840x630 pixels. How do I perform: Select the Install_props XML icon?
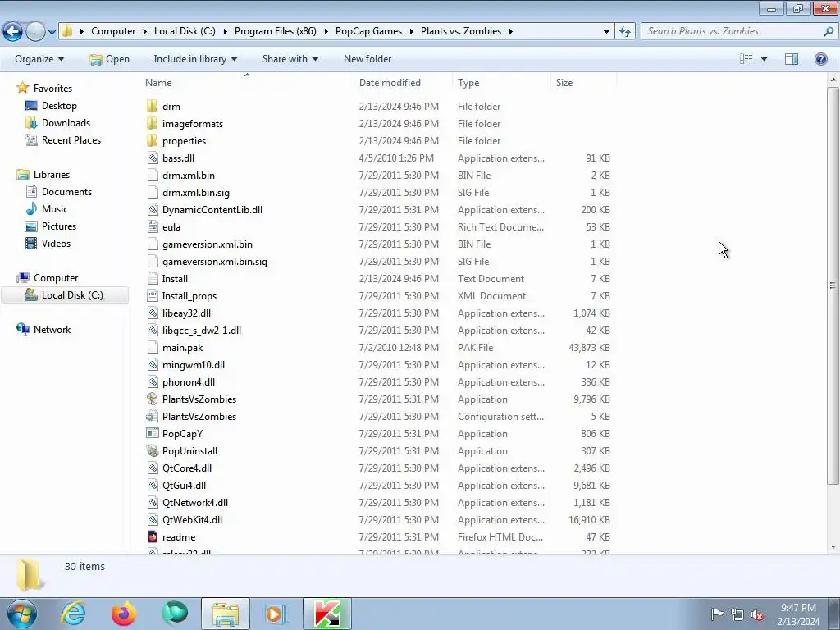[153, 295]
